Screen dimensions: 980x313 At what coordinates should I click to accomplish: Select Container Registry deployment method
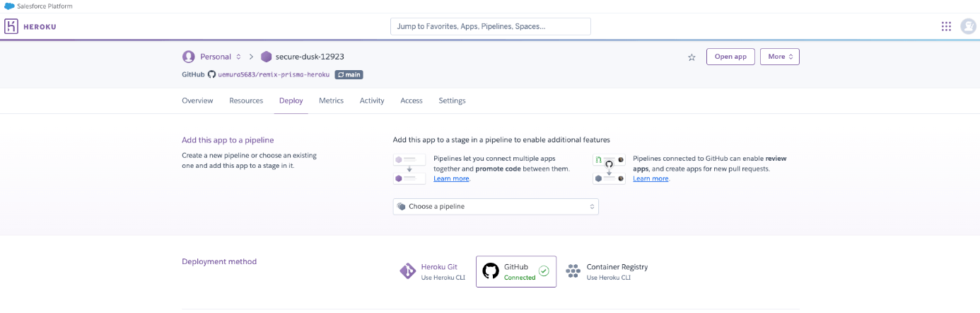[606, 271]
